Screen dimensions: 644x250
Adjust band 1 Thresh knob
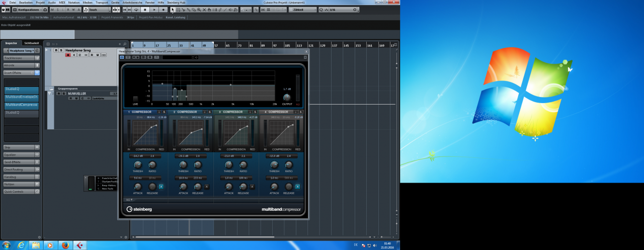click(x=138, y=164)
